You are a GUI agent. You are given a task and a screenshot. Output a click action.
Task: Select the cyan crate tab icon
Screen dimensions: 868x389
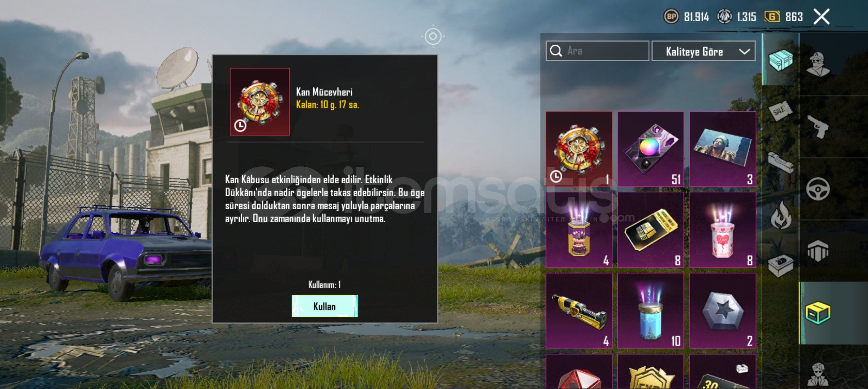(x=780, y=59)
